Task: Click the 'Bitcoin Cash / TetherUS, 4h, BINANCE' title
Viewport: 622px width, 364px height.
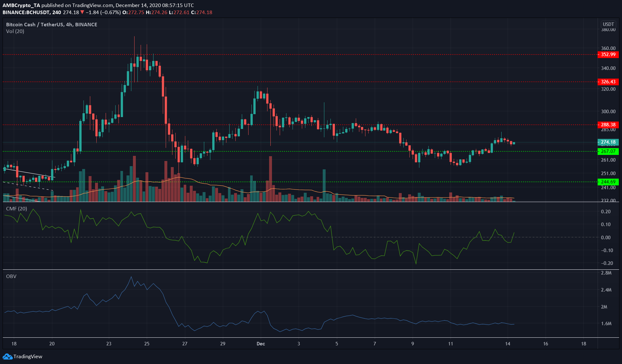Action: pos(52,24)
